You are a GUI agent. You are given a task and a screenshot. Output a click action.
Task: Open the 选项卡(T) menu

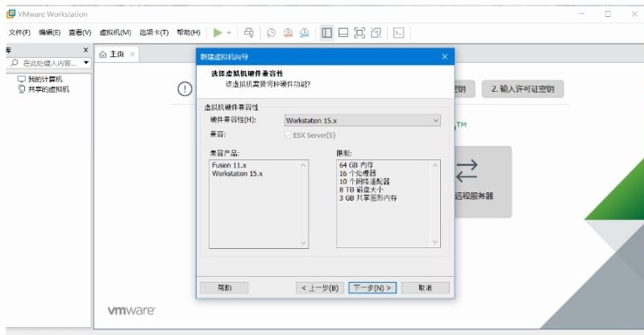154,32
